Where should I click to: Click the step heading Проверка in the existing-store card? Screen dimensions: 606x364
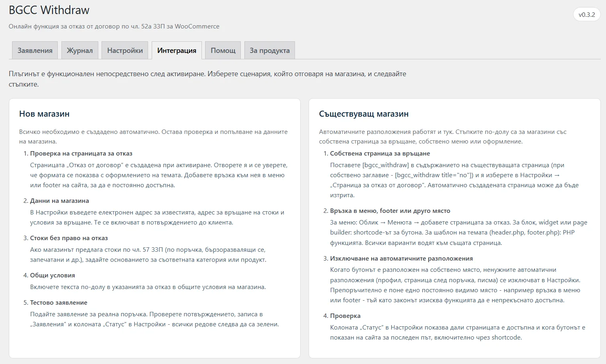click(x=345, y=315)
